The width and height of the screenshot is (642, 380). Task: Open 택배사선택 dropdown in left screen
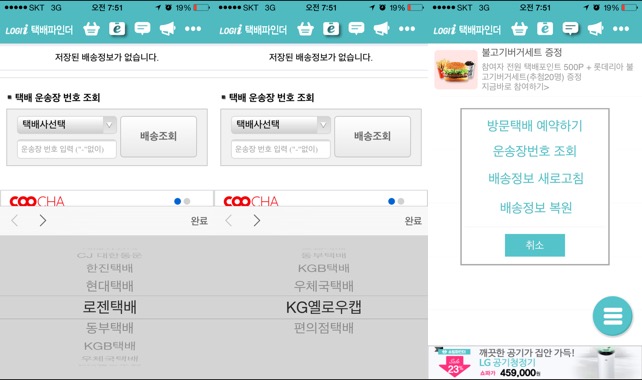point(67,124)
